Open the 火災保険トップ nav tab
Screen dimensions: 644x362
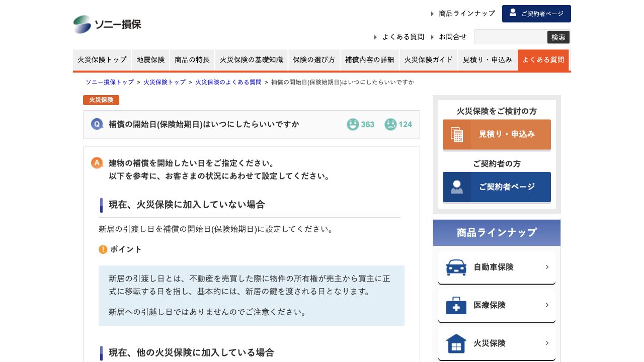[102, 60]
